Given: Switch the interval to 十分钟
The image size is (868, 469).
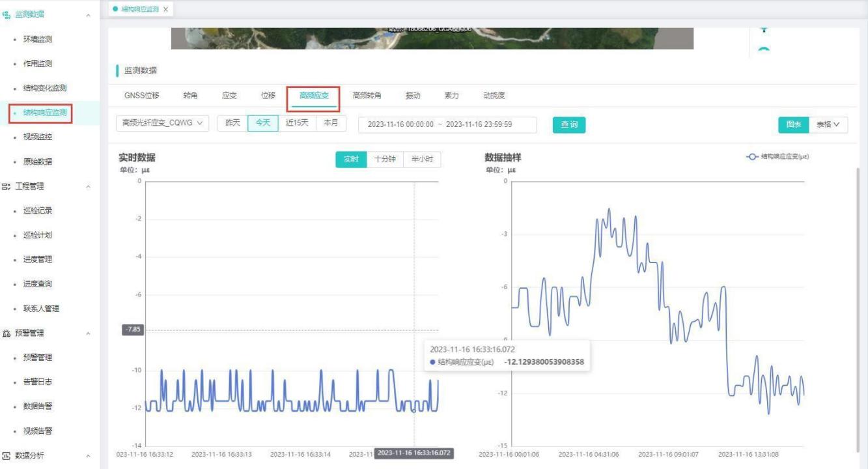Looking at the screenshot, I should tap(385, 160).
